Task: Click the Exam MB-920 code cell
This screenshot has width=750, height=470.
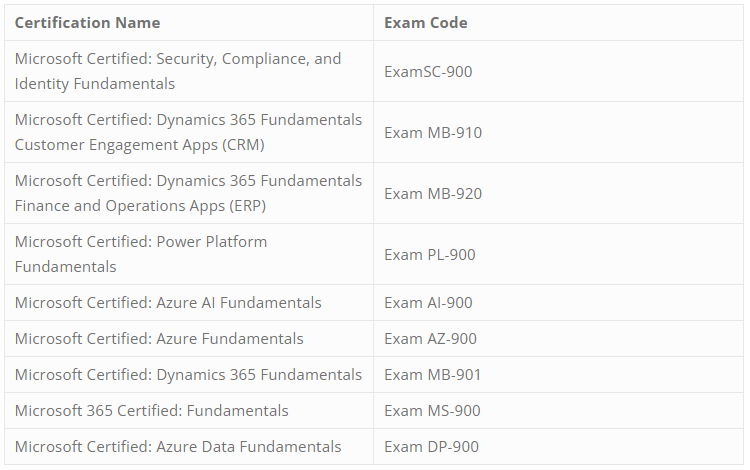Action: (x=432, y=194)
